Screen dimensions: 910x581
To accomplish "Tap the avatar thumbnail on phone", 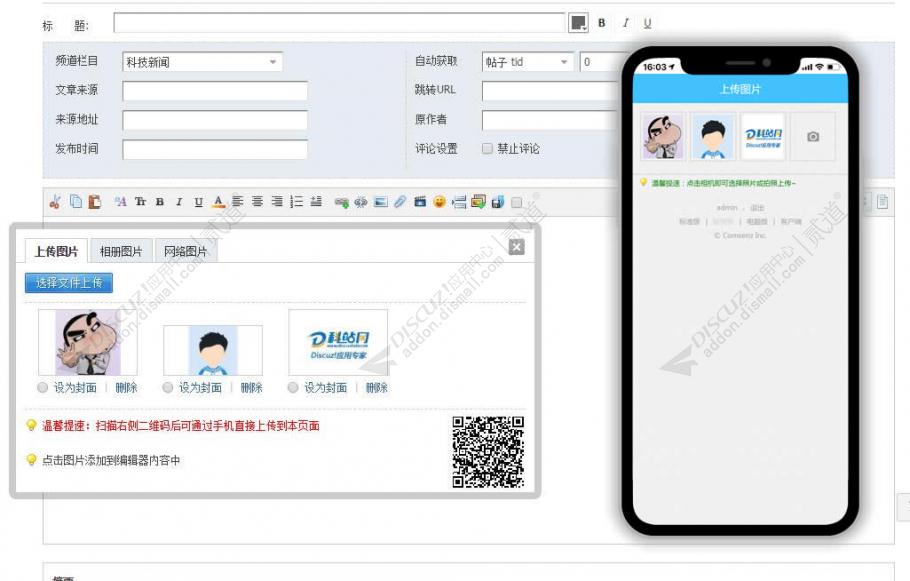I will pyautogui.click(x=713, y=136).
